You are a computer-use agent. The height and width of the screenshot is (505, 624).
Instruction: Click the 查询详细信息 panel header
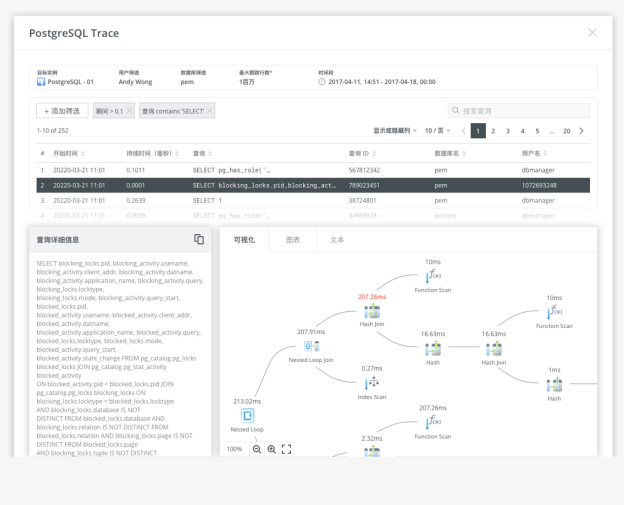click(120, 240)
